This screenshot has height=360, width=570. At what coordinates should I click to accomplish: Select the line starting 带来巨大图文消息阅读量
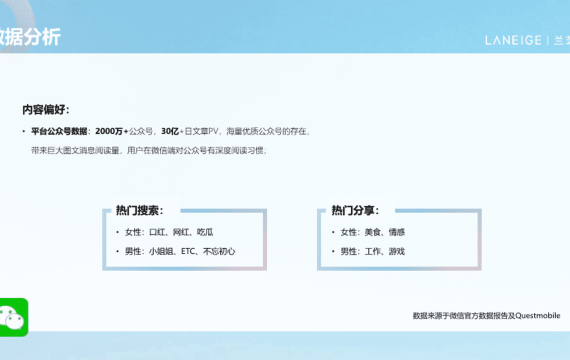[149, 151]
